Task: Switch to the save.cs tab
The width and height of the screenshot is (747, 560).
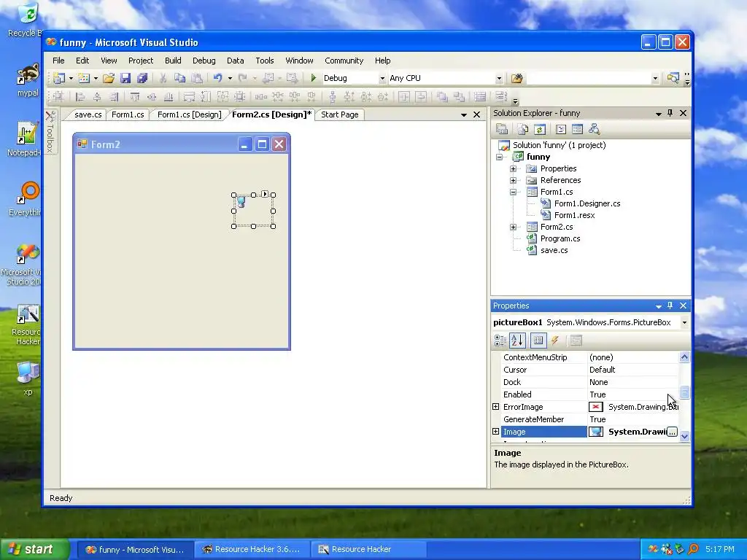Action: 88,114
